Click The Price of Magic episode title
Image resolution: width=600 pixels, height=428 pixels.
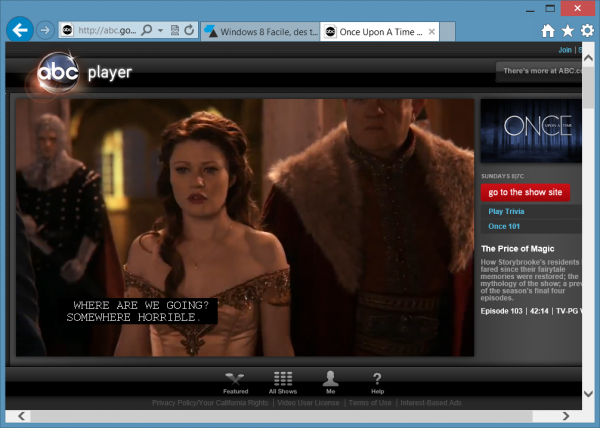tap(517, 249)
